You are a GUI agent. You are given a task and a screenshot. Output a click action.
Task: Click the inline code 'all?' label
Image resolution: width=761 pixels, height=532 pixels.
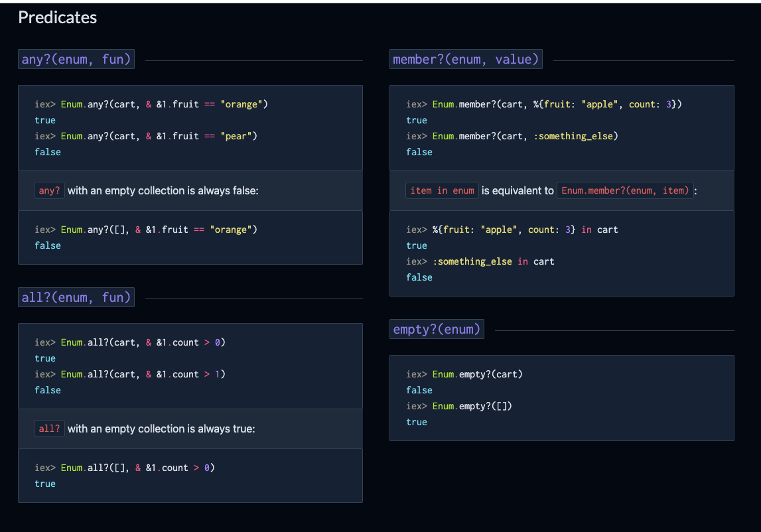[x=50, y=429]
